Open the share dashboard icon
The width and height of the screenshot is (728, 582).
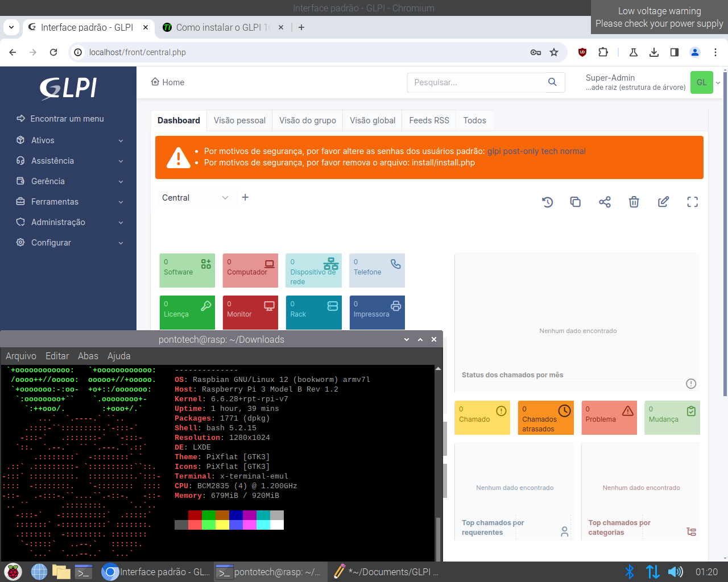605,202
